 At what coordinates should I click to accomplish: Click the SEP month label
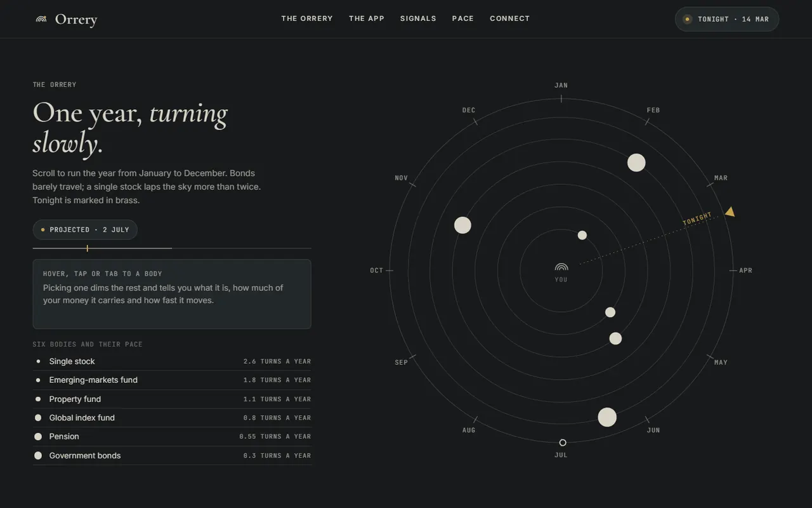(402, 363)
